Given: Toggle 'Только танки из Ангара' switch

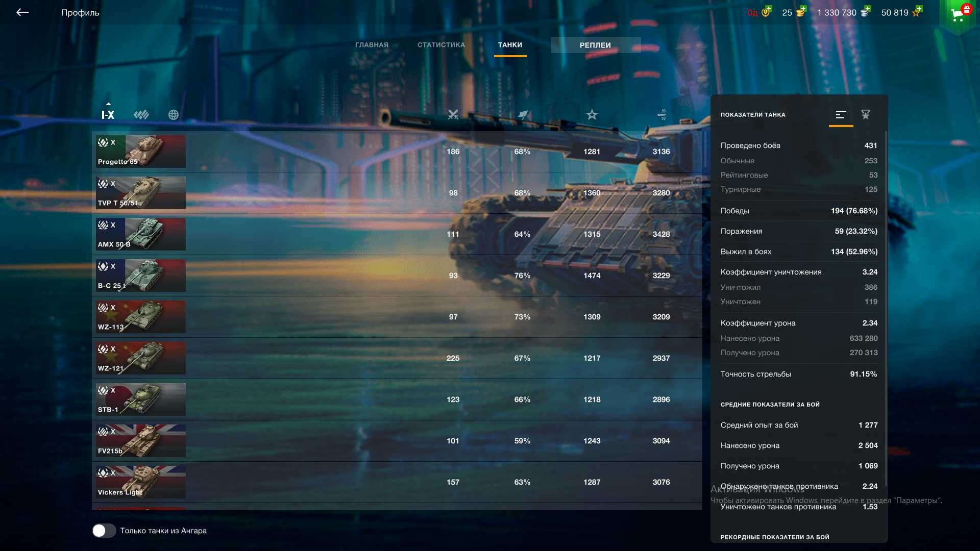Looking at the screenshot, I should point(104,531).
